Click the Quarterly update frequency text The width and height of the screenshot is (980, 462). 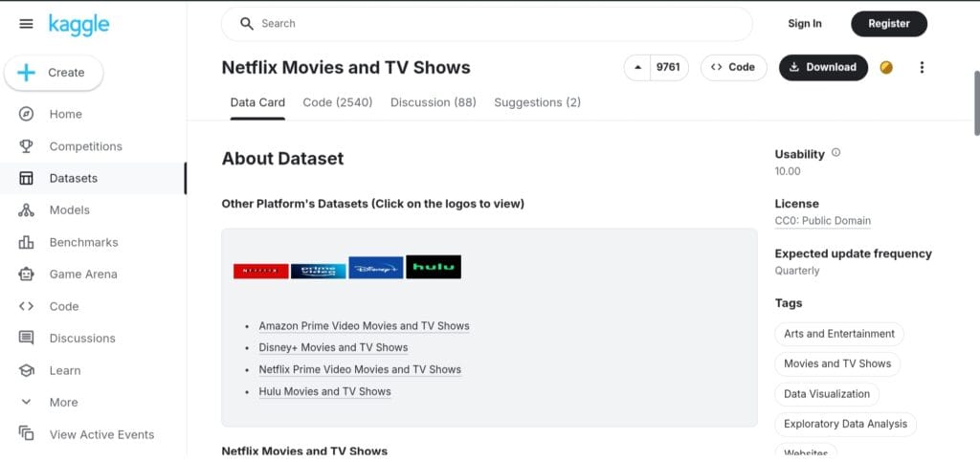(x=797, y=271)
